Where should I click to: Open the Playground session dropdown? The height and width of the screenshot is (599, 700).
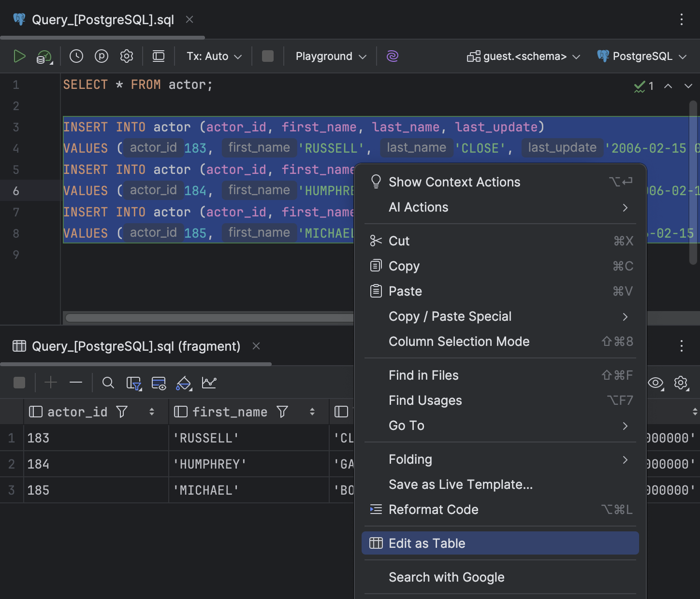pyautogui.click(x=329, y=56)
